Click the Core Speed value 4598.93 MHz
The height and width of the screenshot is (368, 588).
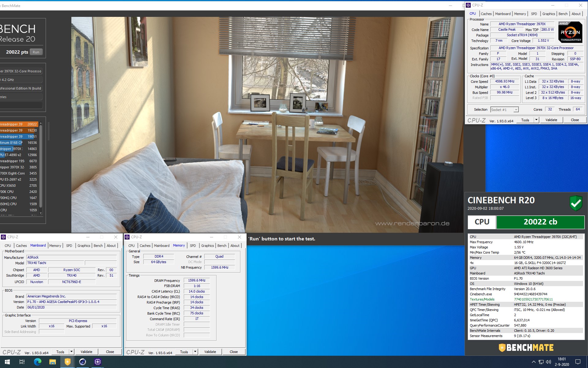tap(505, 82)
